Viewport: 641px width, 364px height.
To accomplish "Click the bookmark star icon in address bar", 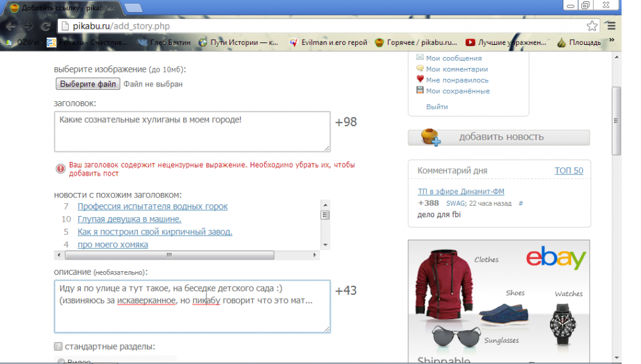I will coord(592,26).
